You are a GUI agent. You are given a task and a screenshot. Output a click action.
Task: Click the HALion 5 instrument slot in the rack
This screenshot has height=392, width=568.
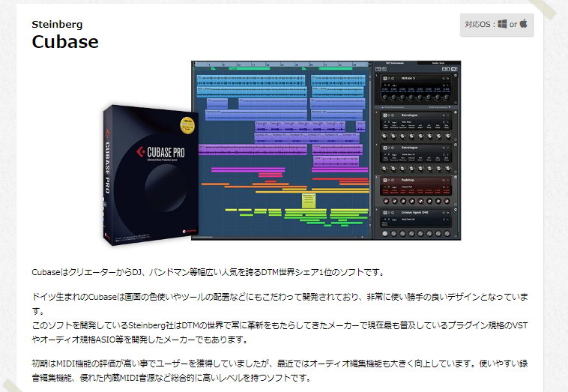(x=415, y=89)
